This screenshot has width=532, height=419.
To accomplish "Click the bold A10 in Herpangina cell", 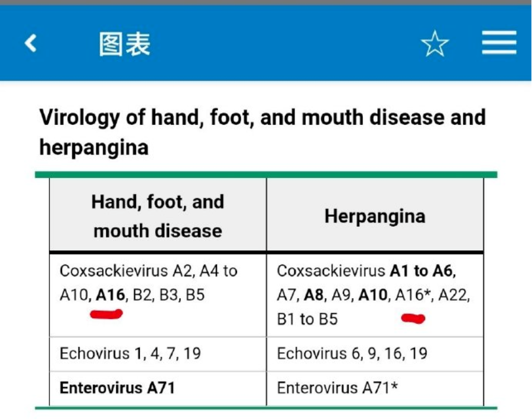I will point(372,295).
